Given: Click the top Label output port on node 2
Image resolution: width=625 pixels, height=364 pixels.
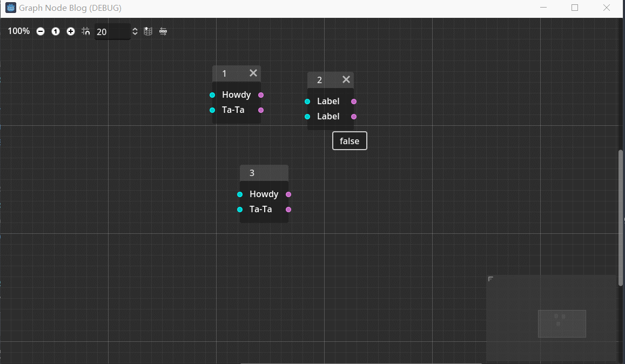Looking at the screenshot, I should (353, 101).
